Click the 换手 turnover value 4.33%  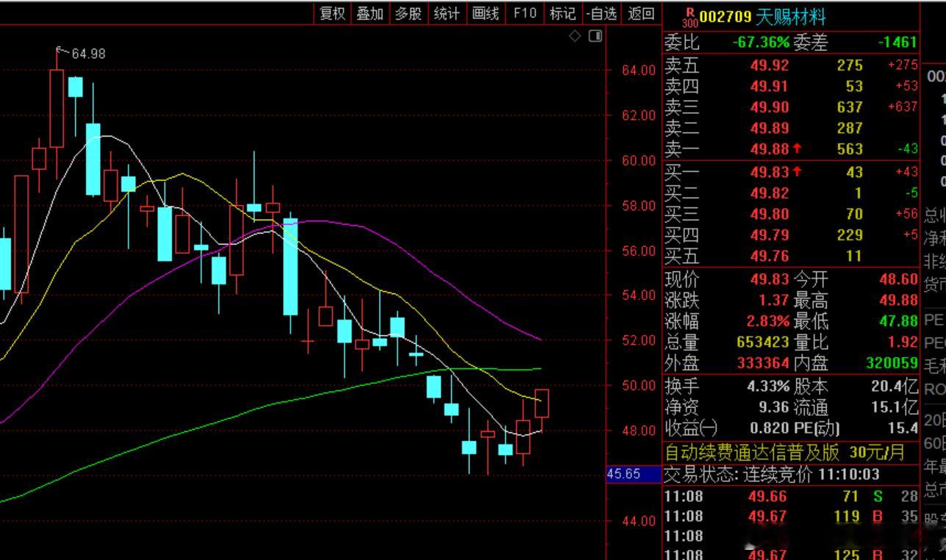pos(767,386)
